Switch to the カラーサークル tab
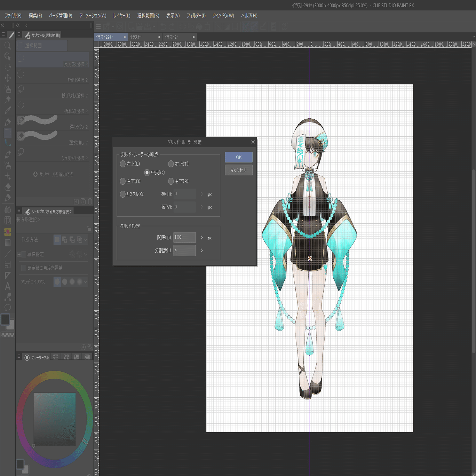 click(x=37, y=357)
